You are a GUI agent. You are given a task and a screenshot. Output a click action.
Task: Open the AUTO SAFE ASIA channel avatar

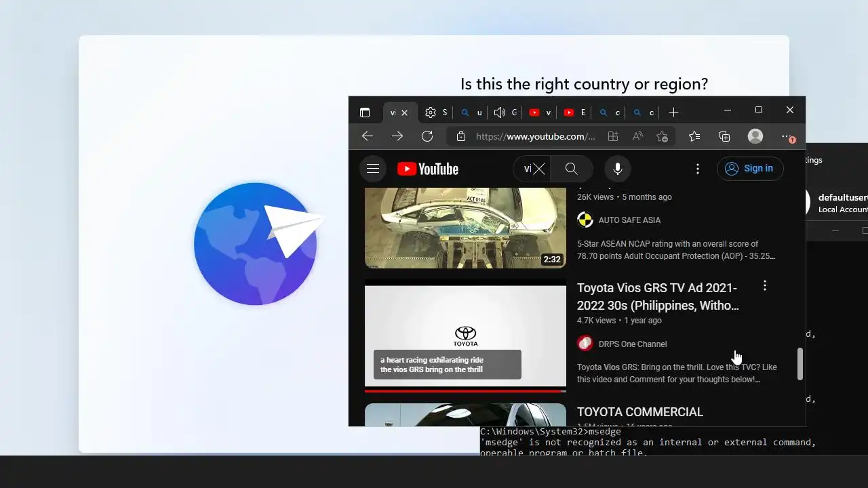[x=585, y=220]
